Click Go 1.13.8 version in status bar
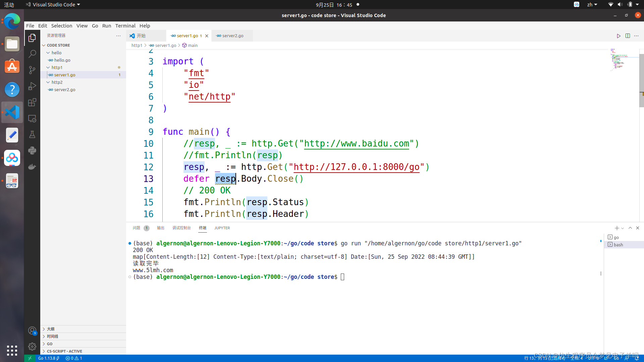This screenshot has width=644, height=362. coord(47,358)
